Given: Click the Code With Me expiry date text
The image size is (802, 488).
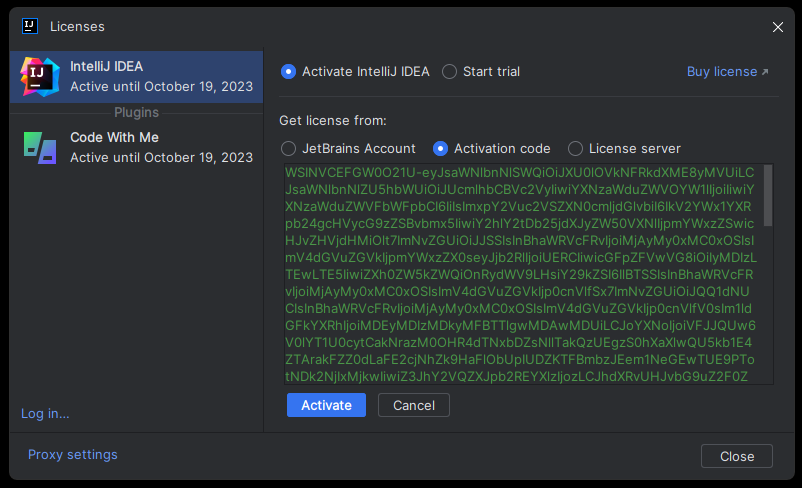Looking at the screenshot, I should [162, 158].
